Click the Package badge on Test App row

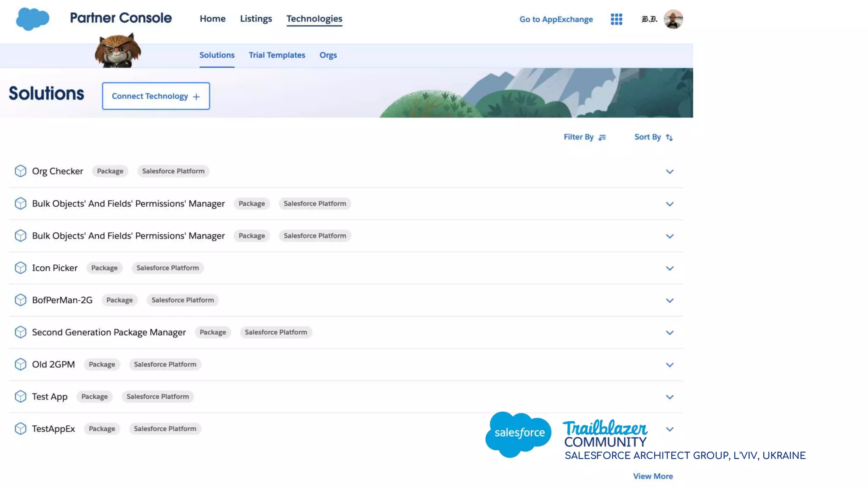click(95, 396)
